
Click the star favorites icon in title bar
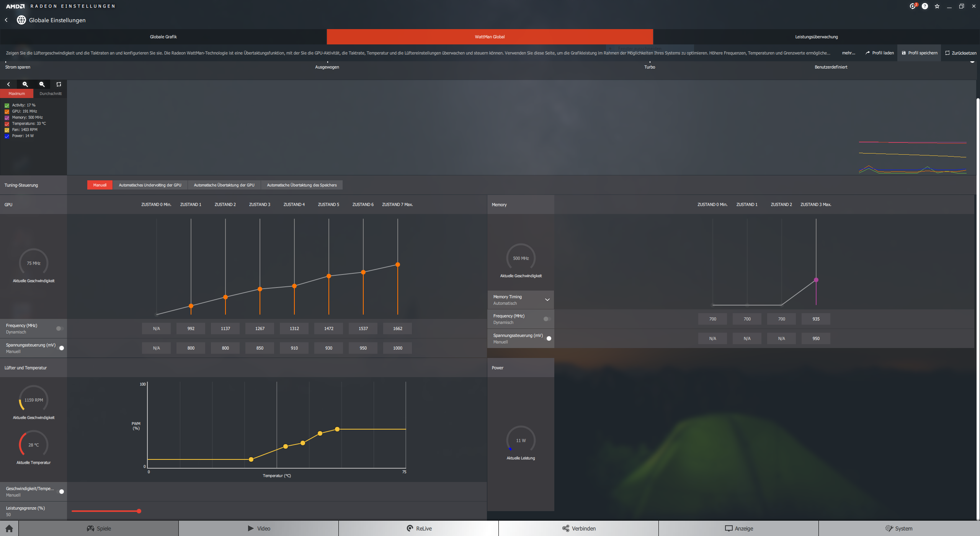point(937,6)
